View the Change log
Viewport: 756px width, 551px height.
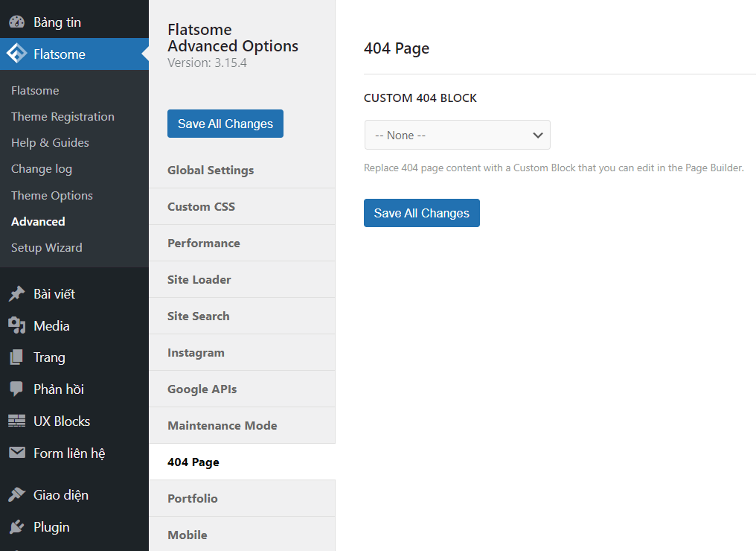[42, 169]
